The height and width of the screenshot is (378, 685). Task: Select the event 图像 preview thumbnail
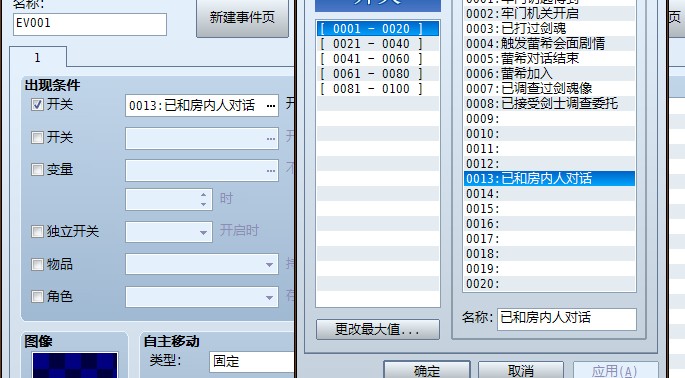click(x=75, y=365)
